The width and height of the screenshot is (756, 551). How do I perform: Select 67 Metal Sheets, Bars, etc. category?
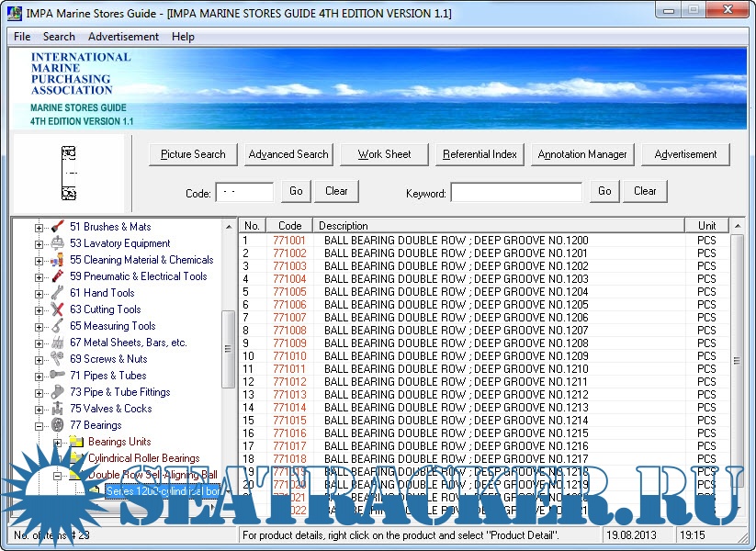128,343
